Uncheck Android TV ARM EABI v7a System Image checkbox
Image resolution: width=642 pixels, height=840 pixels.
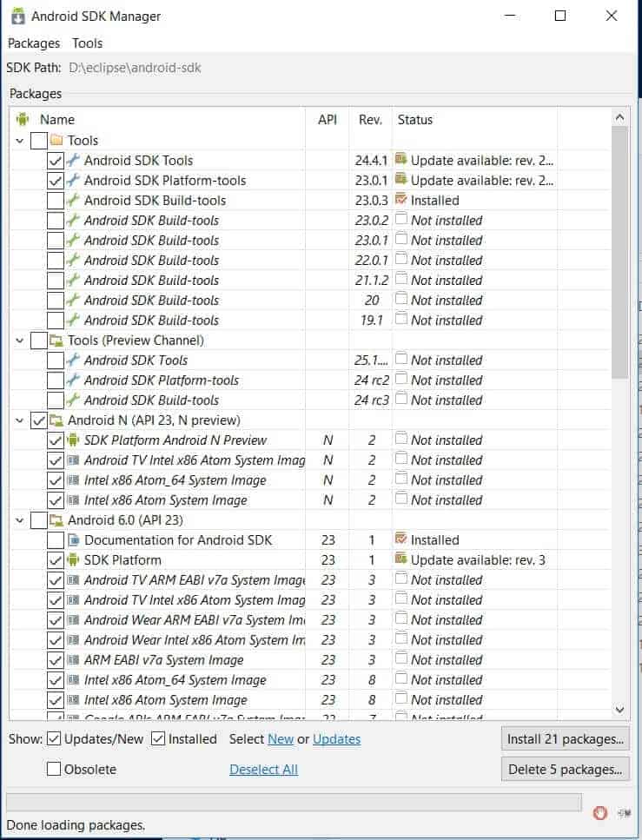tap(56, 580)
